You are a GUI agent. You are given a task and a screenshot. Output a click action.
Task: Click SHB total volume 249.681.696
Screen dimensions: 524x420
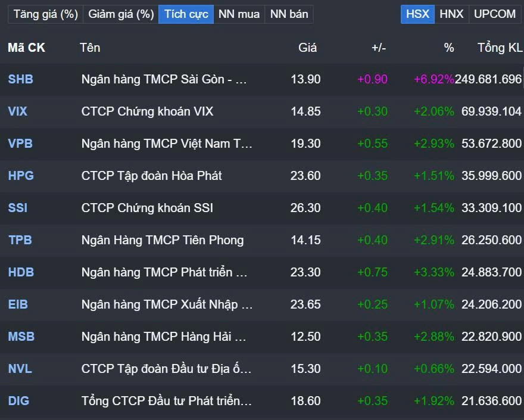(488, 79)
